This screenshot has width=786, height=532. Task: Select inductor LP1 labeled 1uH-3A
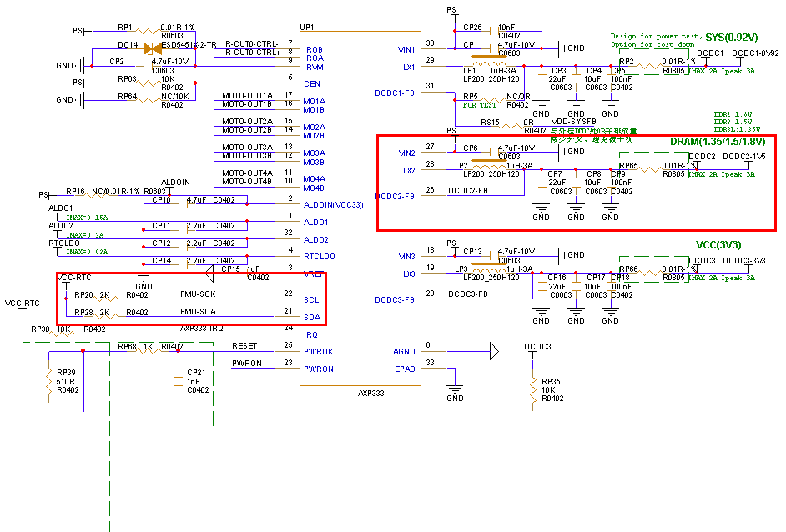coord(491,63)
